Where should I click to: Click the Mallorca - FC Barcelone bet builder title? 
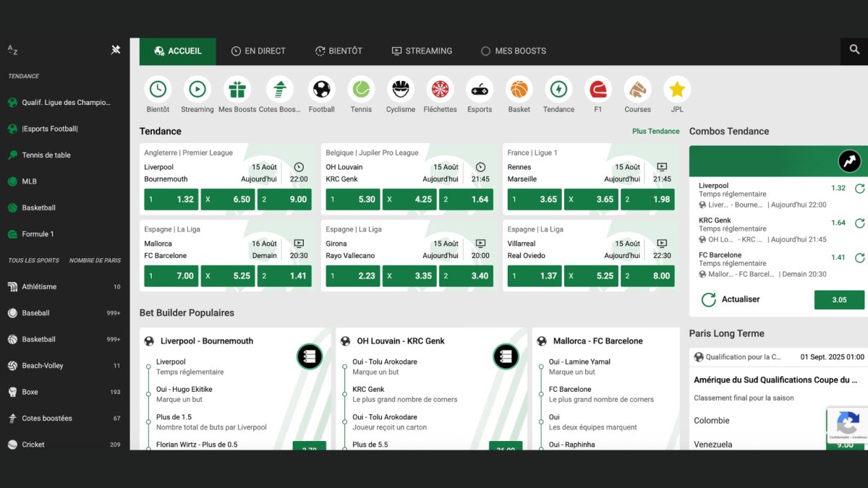click(x=598, y=341)
